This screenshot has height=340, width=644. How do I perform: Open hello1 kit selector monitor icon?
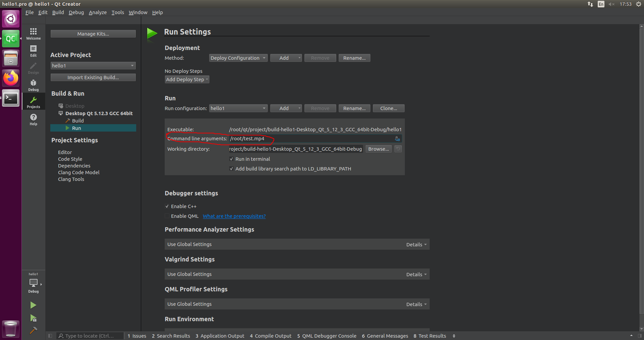point(34,283)
